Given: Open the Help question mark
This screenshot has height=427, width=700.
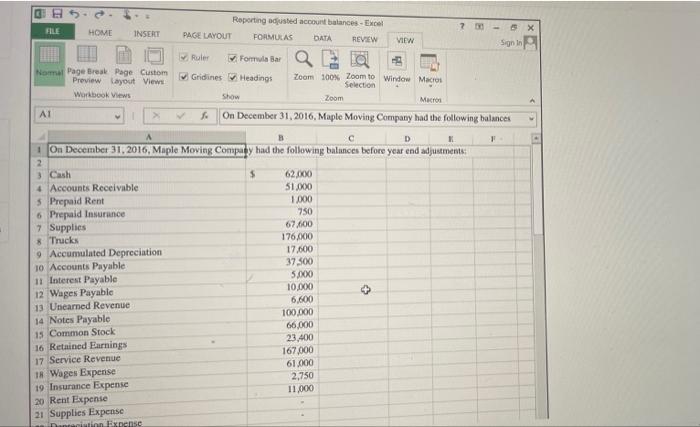Looking at the screenshot, I should (x=462, y=26).
